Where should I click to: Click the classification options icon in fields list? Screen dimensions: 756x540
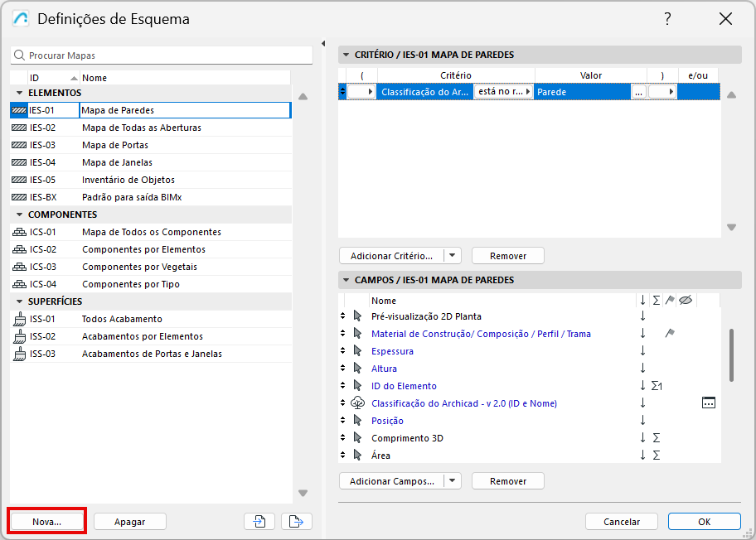[708, 403]
